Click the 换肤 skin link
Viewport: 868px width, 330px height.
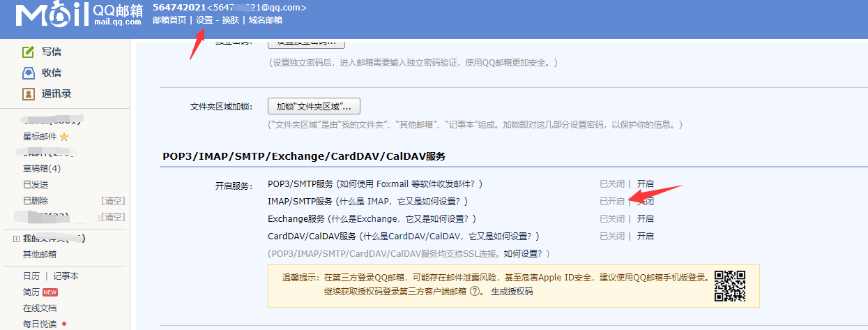coord(230,20)
